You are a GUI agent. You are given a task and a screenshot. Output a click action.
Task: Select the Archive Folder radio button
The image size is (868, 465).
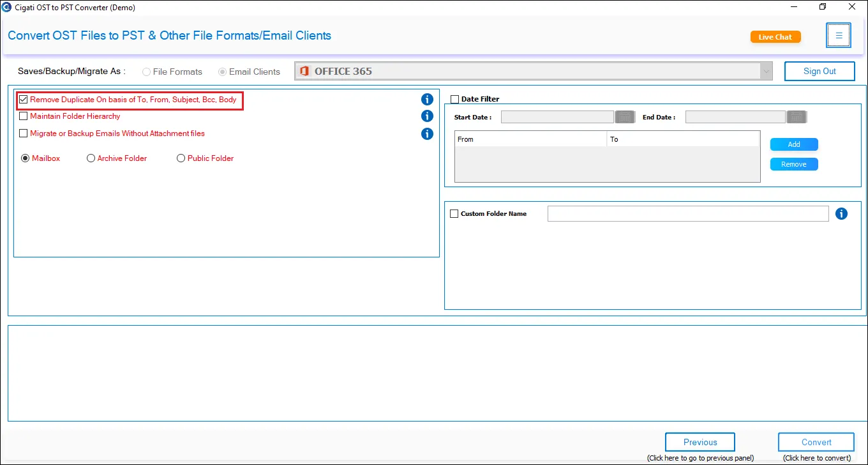pos(91,158)
